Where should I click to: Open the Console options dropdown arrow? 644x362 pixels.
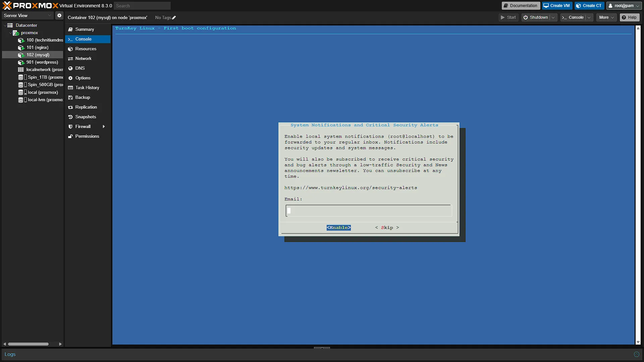(589, 17)
